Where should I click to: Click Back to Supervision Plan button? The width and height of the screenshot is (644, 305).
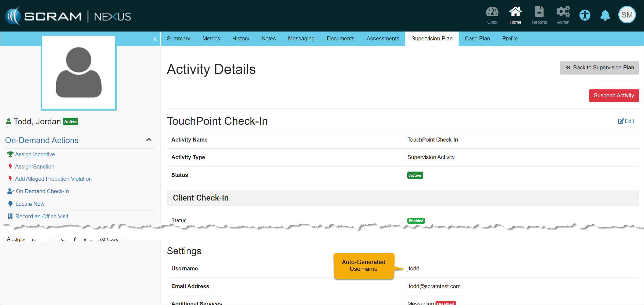pyautogui.click(x=599, y=68)
